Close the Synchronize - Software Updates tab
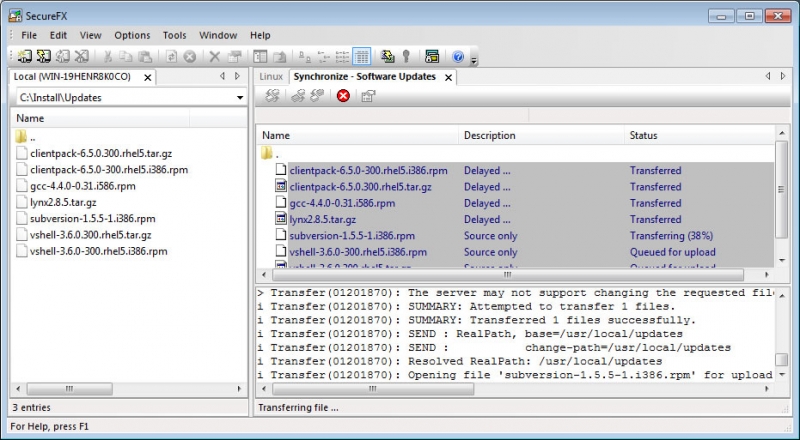The width and height of the screenshot is (800, 440). coord(448,78)
